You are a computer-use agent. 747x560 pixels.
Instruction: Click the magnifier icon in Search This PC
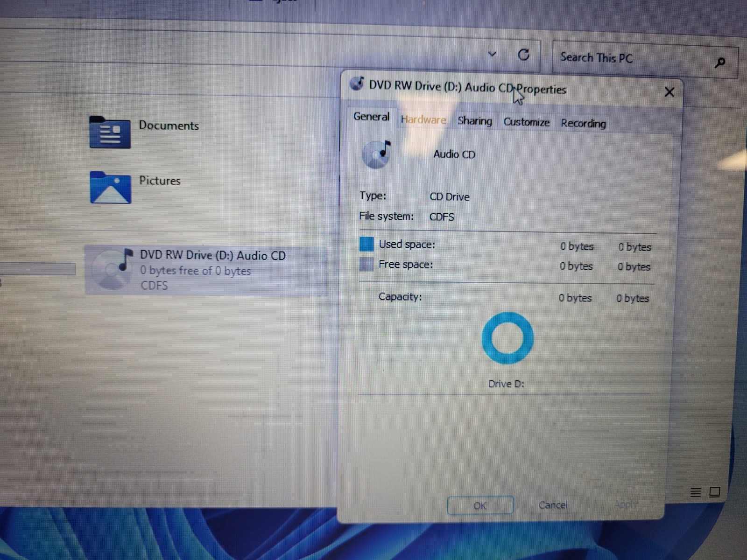(720, 62)
